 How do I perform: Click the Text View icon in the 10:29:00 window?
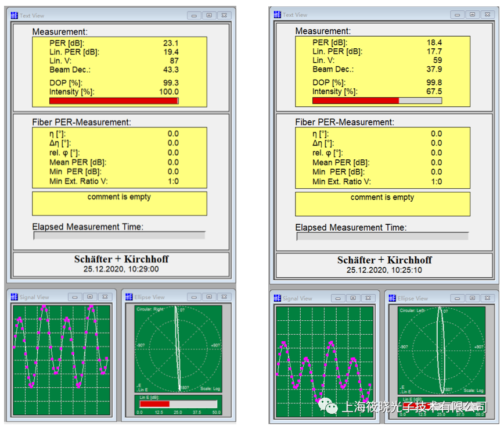[x=15, y=16]
